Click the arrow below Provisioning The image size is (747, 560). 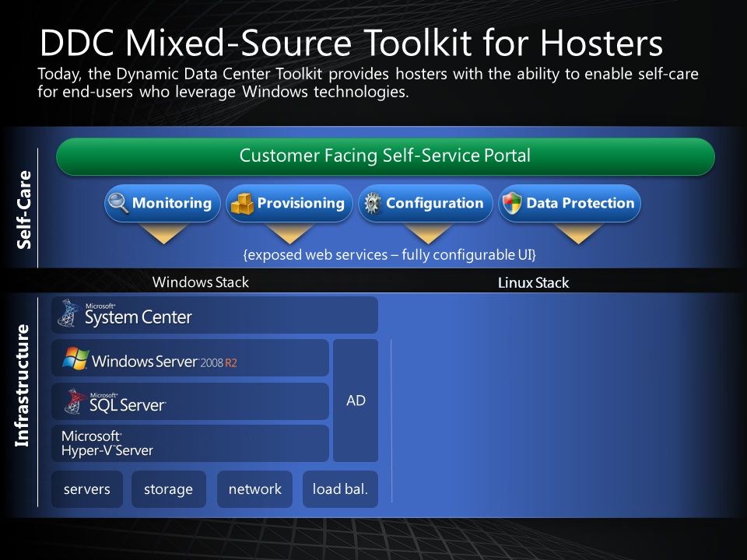(289, 233)
